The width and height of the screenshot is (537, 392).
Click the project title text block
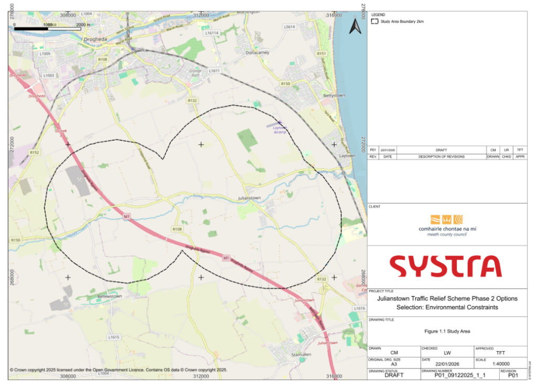pyautogui.click(x=447, y=302)
